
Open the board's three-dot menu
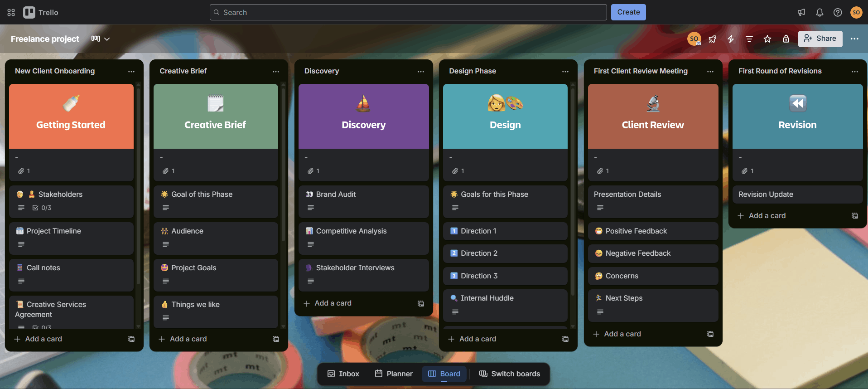(x=854, y=39)
